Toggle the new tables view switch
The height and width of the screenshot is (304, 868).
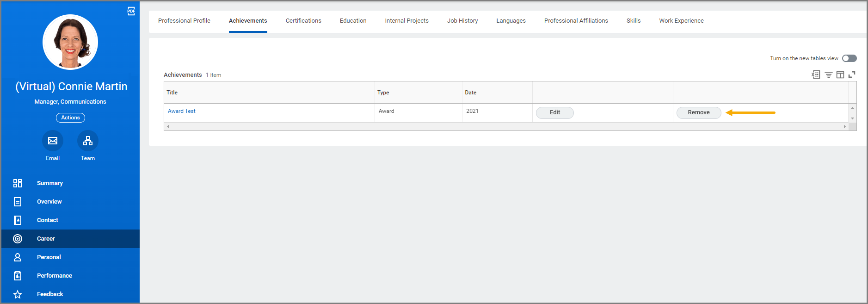(x=849, y=58)
